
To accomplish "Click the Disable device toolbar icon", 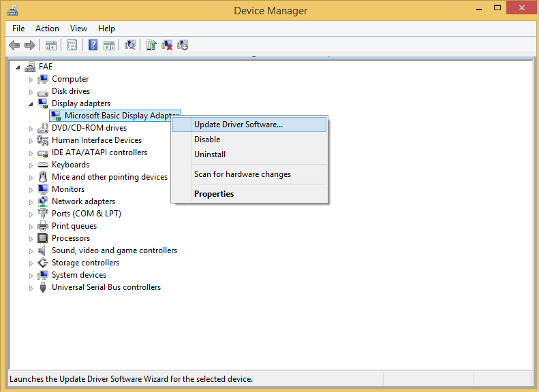I will [x=183, y=45].
